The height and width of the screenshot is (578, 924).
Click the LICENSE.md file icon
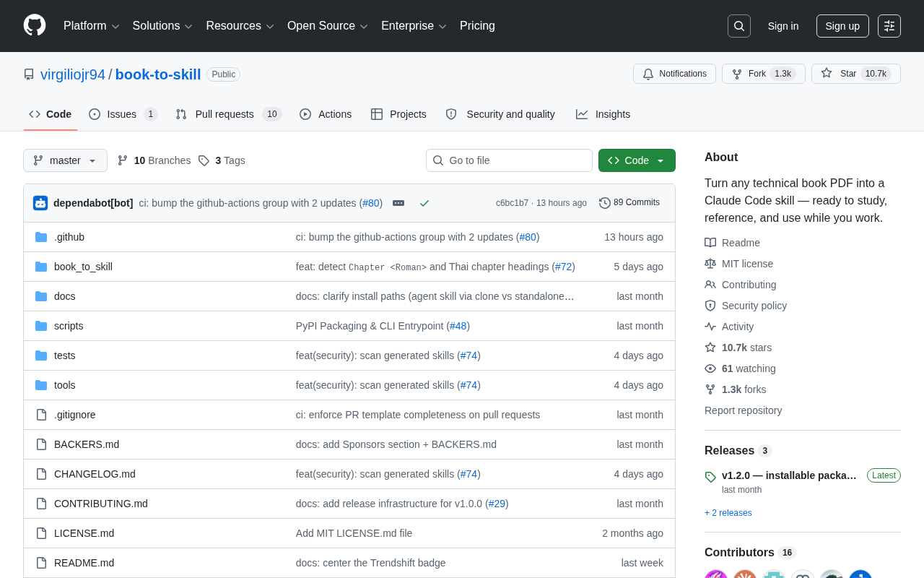click(x=41, y=533)
